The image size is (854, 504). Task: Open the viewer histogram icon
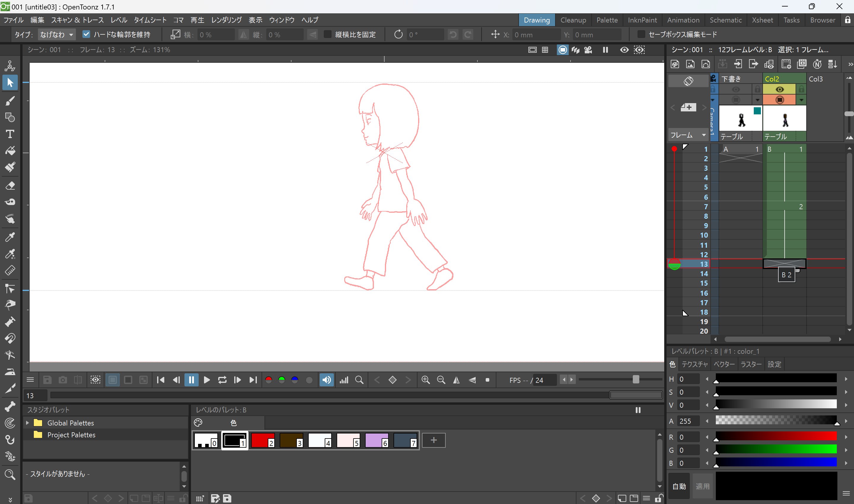tap(344, 380)
